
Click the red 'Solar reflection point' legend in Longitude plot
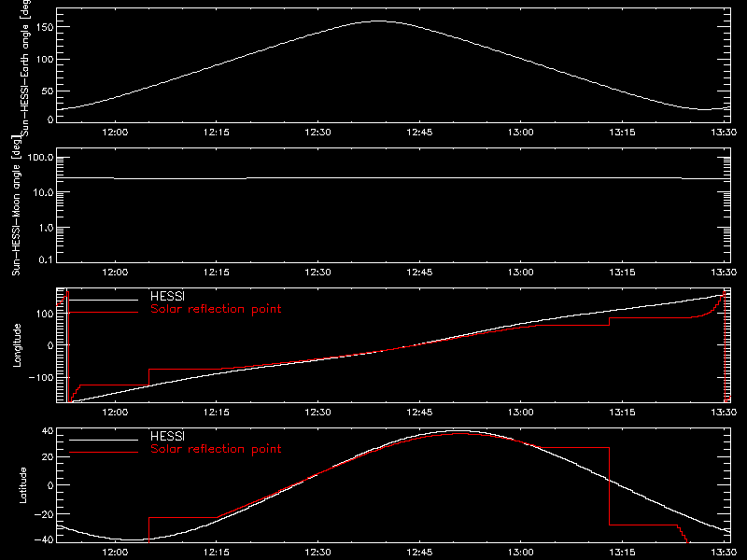[216, 309]
